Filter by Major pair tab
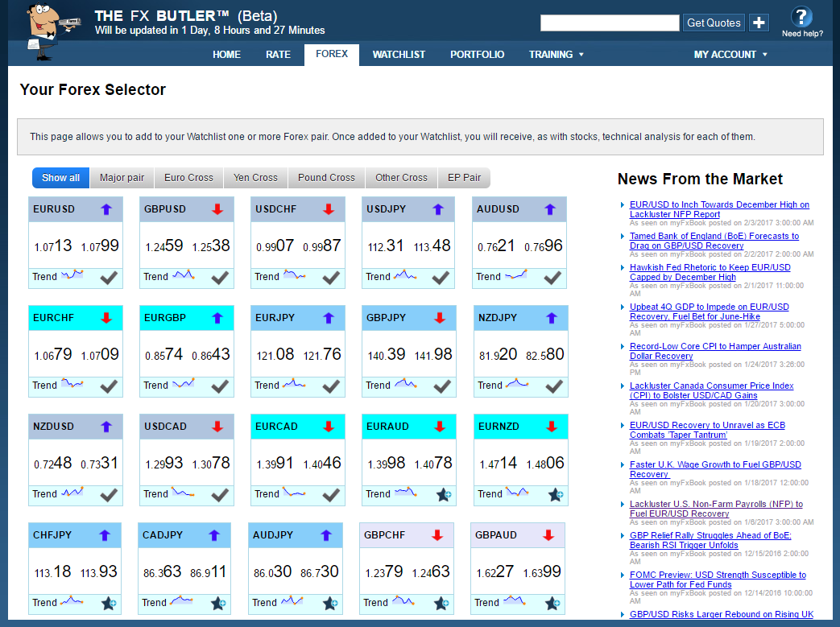 click(122, 178)
